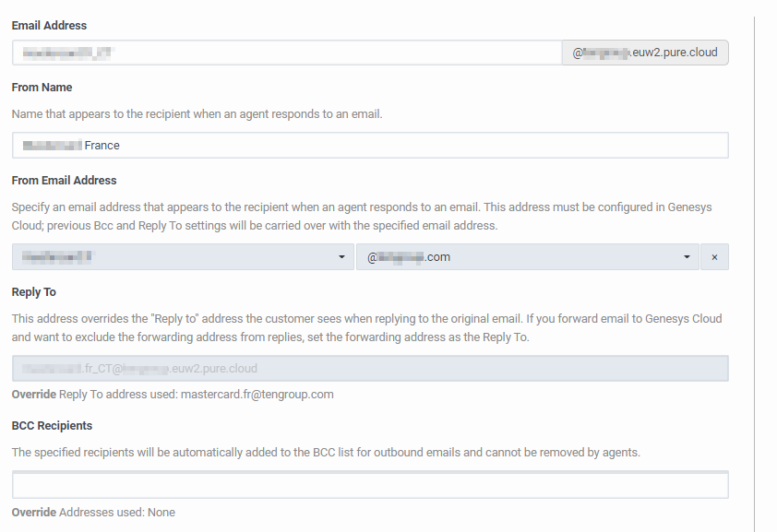Click the dropdown arrow on the account name selector
The image size is (777, 532).
[341, 256]
